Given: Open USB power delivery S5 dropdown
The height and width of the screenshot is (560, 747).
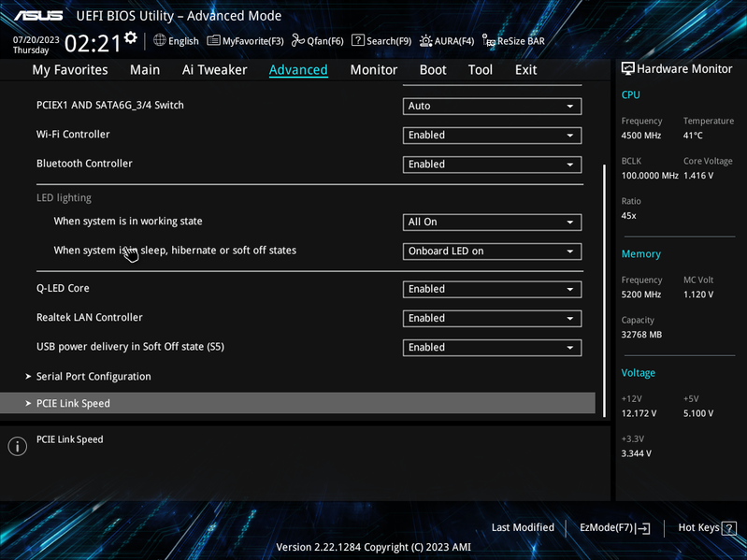Looking at the screenshot, I should pos(492,348).
